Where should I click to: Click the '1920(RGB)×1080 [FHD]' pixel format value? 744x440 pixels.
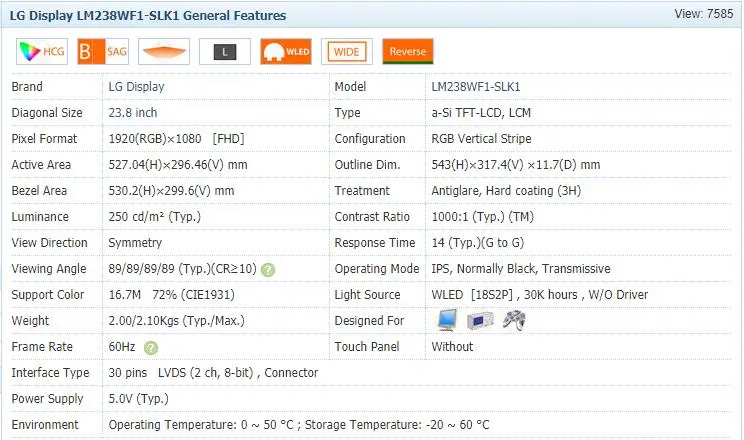[177, 139]
